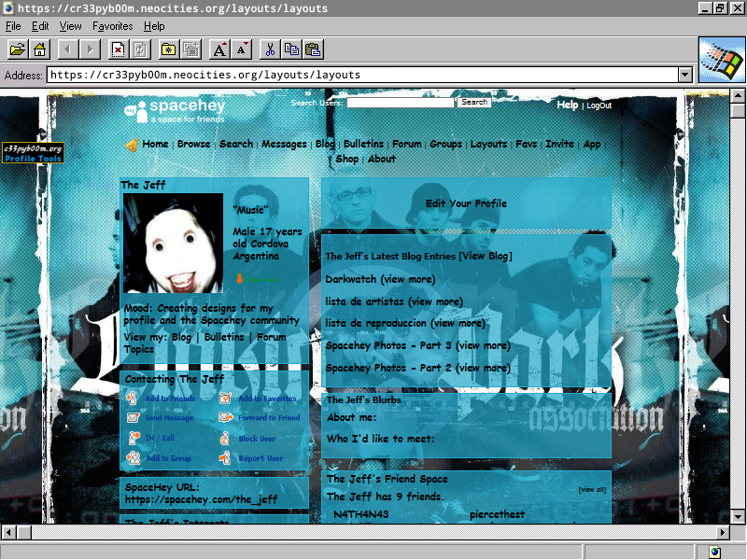Click The Jeff's profile picture

point(173,243)
